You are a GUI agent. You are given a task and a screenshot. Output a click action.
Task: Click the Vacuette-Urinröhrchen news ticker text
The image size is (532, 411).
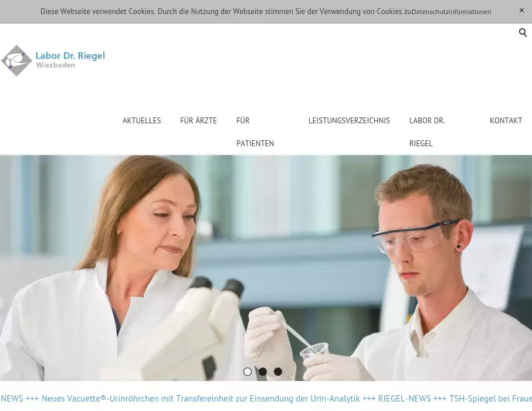pyautogui.click(x=199, y=399)
